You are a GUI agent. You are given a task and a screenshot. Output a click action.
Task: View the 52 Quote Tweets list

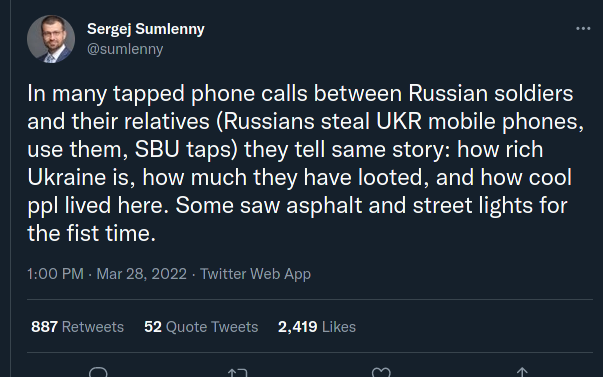201,327
